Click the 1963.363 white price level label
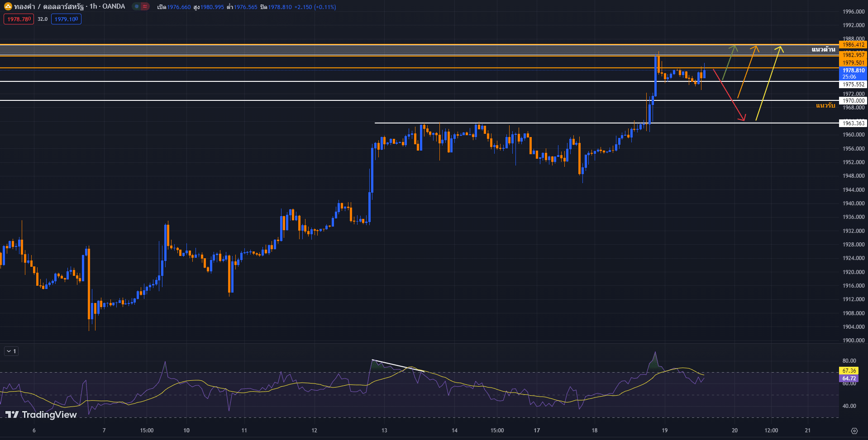 pyautogui.click(x=853, y=123)
